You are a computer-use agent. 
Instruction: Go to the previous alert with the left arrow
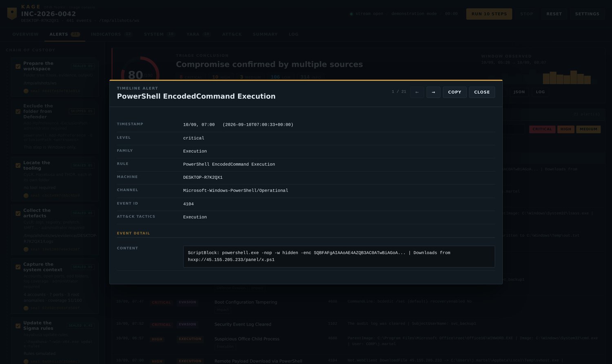[x=417, y=92]
